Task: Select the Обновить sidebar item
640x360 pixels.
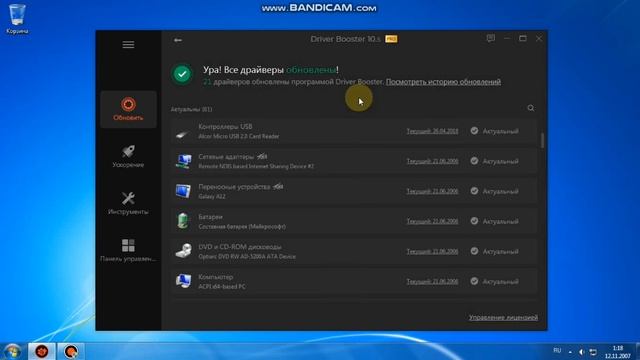Action: click(128, 109)
